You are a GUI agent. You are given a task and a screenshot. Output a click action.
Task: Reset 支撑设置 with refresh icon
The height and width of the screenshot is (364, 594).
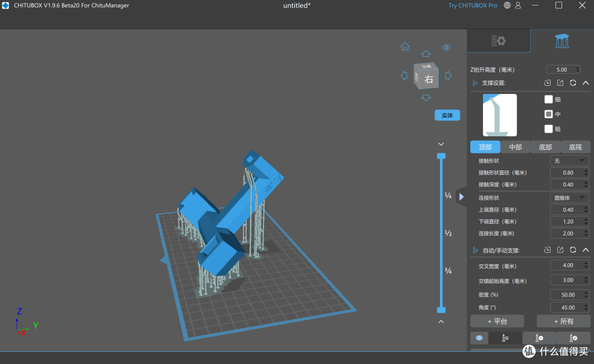[573, 82]
